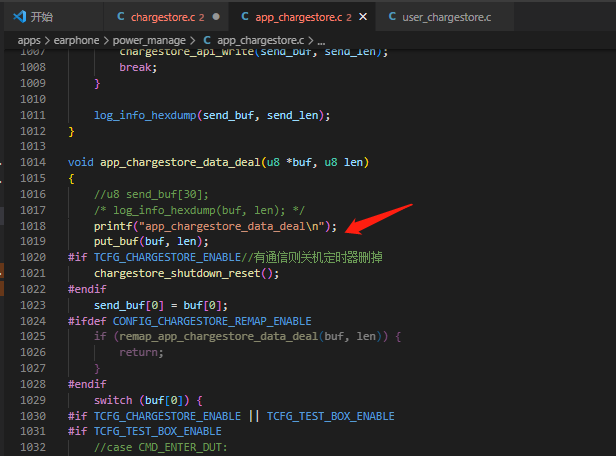Close the app_chargestore.c tab

point(363,17)
